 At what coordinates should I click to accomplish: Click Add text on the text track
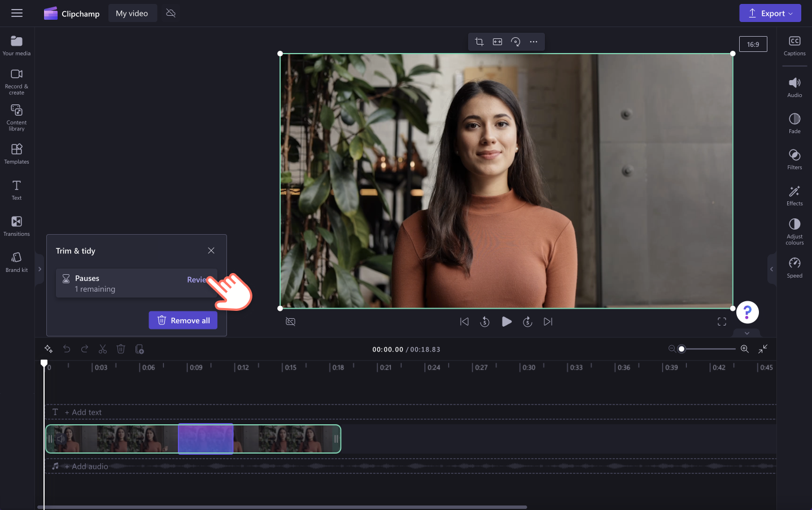[84, 412]
